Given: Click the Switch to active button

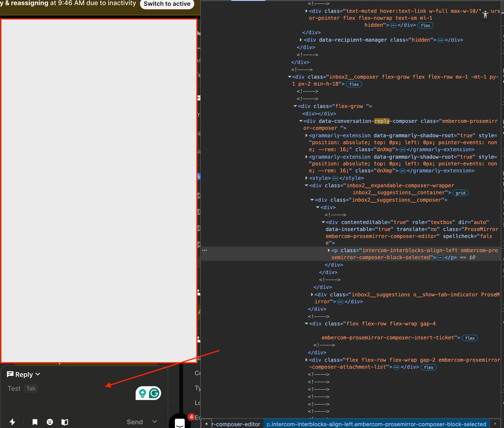Looking at the screenshot, I should click(x=167, y=4).
